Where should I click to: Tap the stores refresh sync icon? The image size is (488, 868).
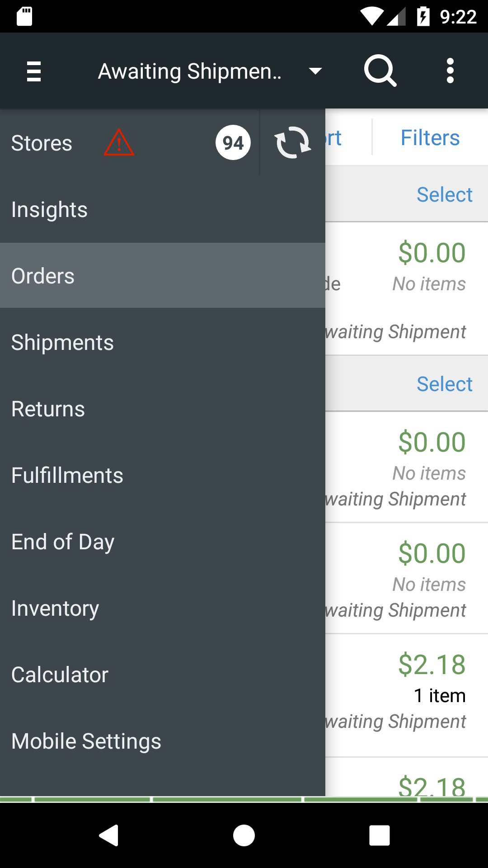[293, 142]
